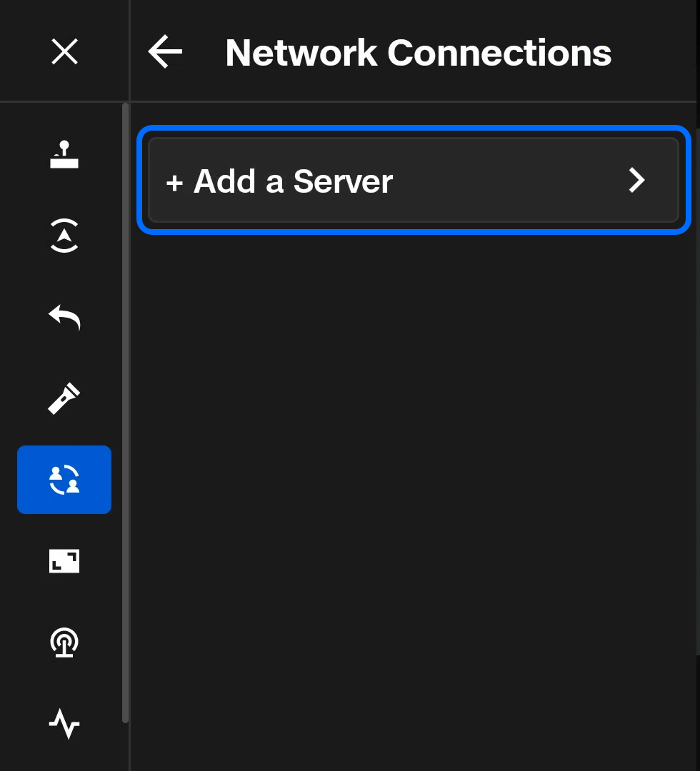Screen dimensions: 700x771
Task: Click the empty area below Add a Server
Action: click(413, 464)
